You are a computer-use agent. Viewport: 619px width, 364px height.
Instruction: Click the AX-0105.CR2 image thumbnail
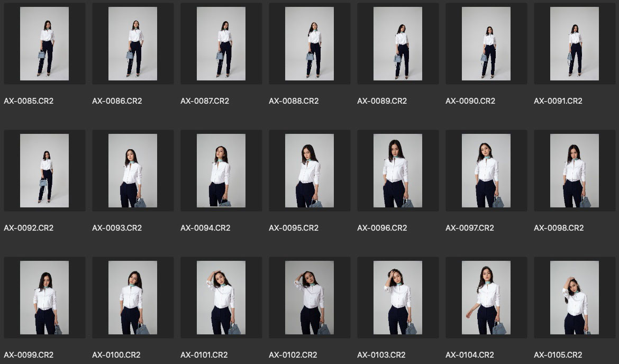pyautogui.click(x=575, y=297)
